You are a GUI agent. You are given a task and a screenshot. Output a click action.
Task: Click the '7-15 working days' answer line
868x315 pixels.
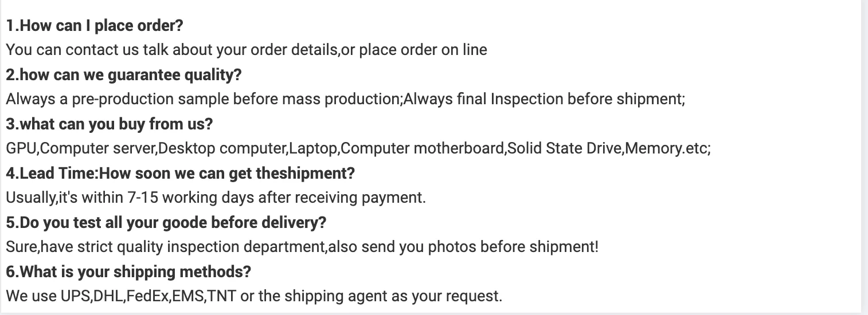pos(216,198)
